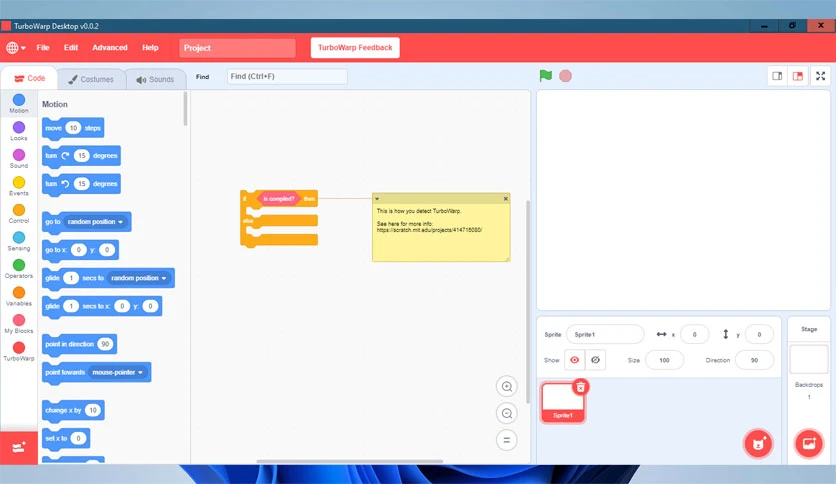This screenshot has height=484, width=836.
Task: Switch to the Sounds tab
Action: coord(156,79)
